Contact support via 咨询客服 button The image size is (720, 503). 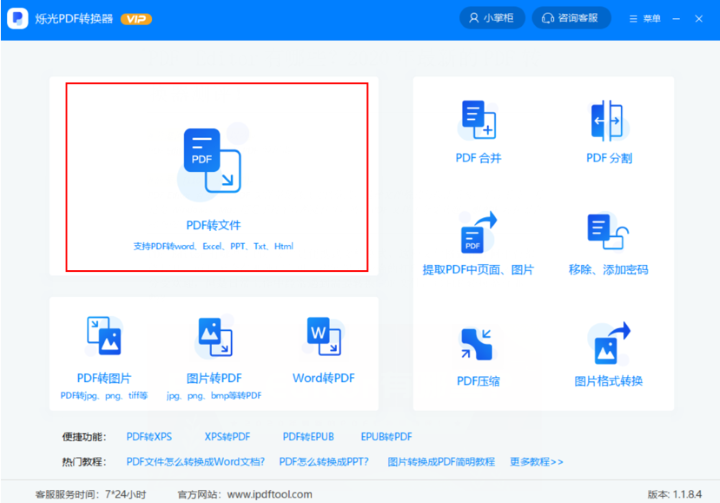coord(571,19)
